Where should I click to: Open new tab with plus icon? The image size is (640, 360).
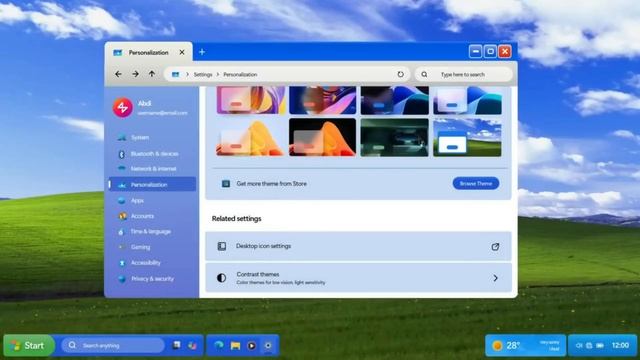point(202,52)
